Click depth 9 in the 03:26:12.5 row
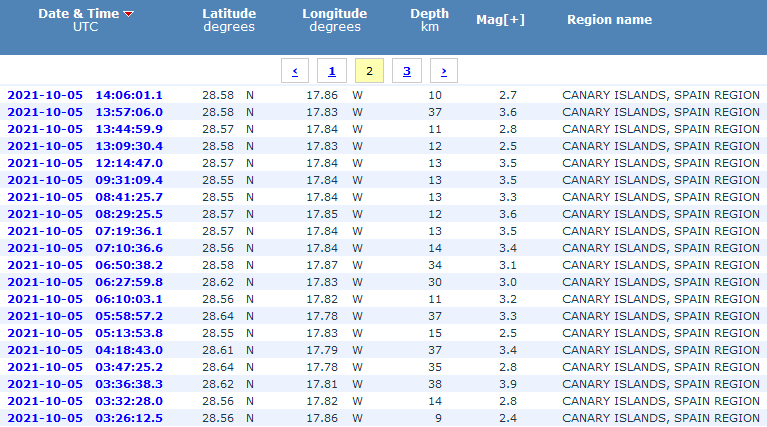Image resolution: width=767 pixels, height=427 pixels. tap(438, 418)
